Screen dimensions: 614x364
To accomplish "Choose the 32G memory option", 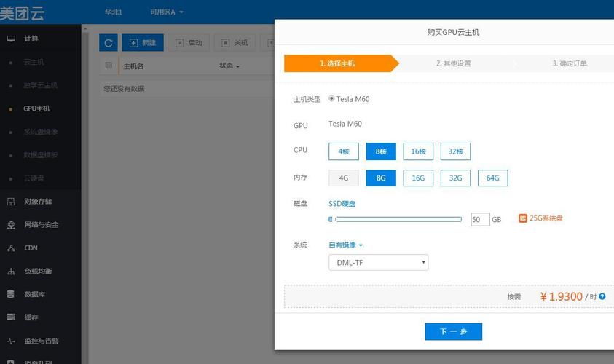I will [x=455, y=178].
